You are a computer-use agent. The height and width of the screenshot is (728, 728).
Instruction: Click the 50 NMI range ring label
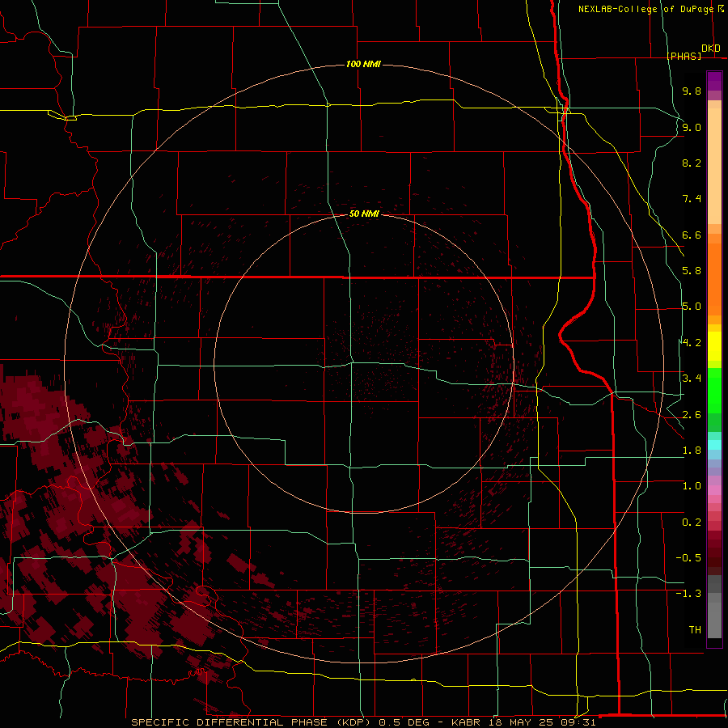pyautogui.click(x=364, y=214)
